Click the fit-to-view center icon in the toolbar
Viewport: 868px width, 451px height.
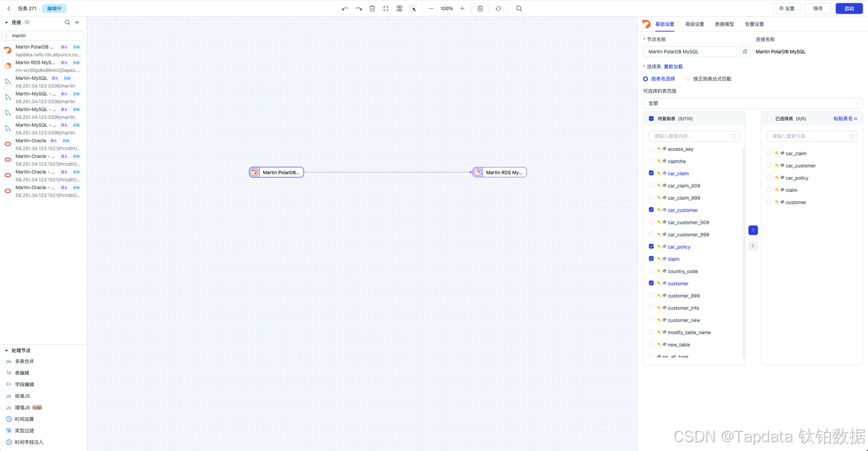pyautogui.click(x=386, y=9)
